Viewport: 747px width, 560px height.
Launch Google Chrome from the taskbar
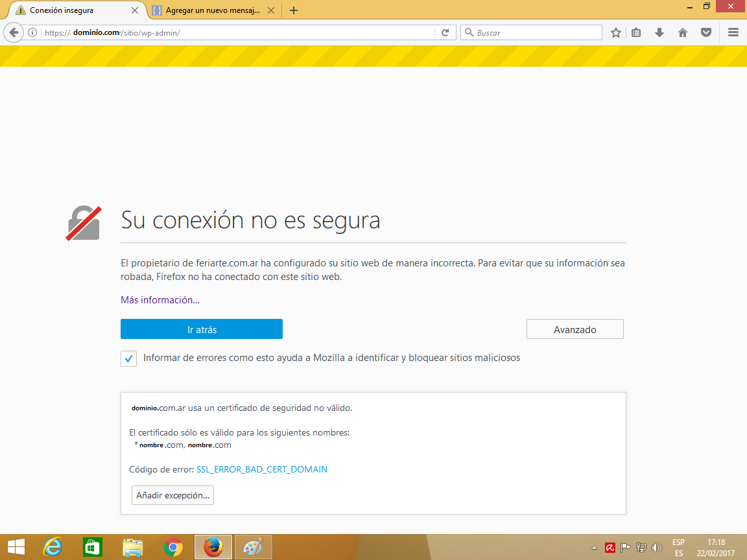(x=173, y=547)
